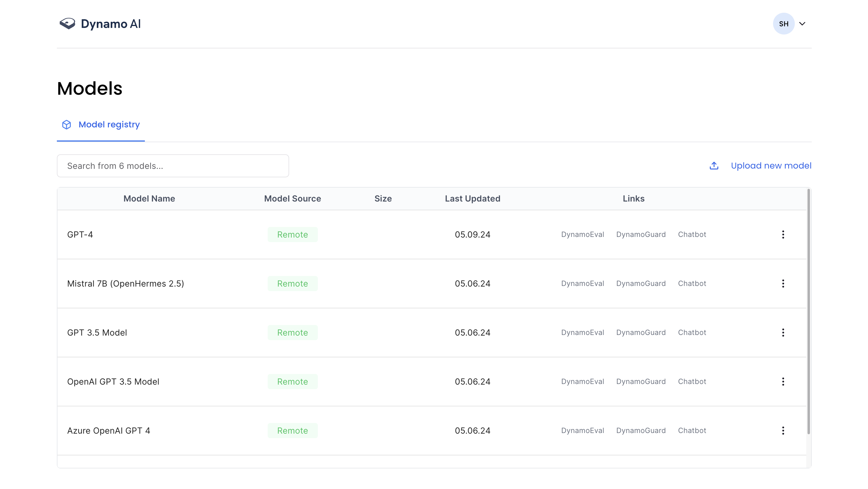
Task: Click Remote badge in OpenAI GPT 3.5 row
Action: [292, 381]
